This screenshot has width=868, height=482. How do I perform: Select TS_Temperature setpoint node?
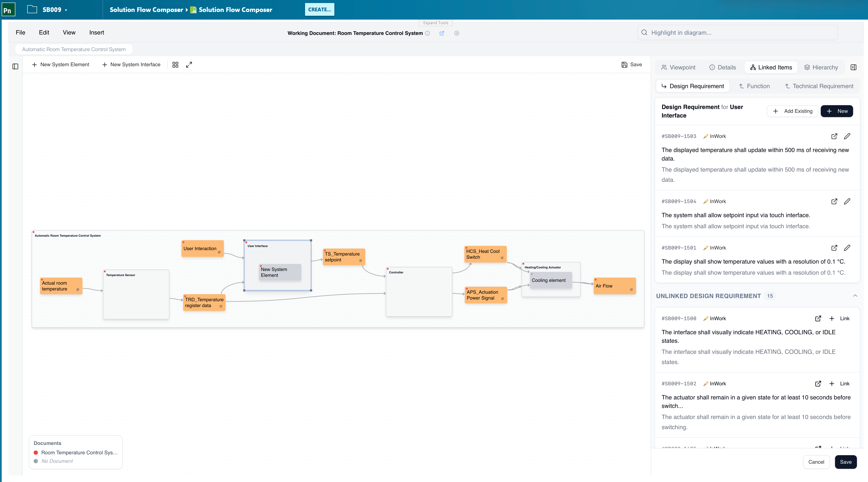coord(344,257)
